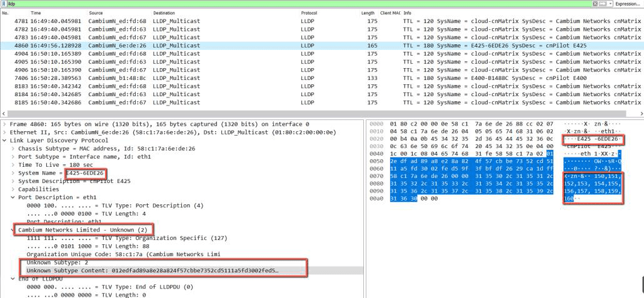Expand the Chassis Subtype node
The width and height of the screenshot is (644, 298).
click(13, 149)
